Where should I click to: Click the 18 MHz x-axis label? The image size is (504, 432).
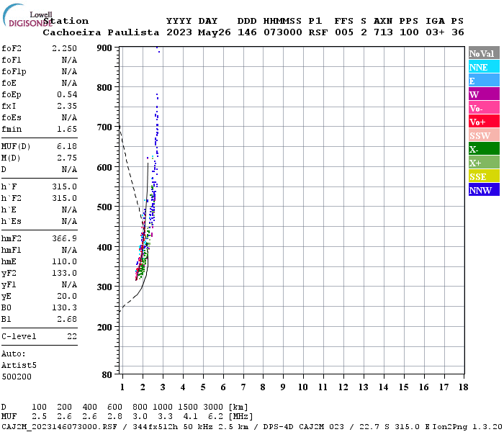[463, 387]
